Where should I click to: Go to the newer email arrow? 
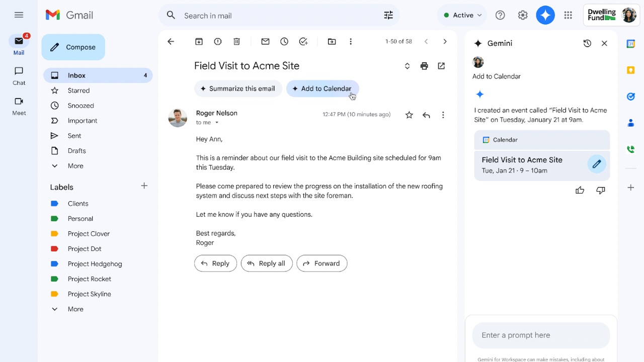coord(426,42)
